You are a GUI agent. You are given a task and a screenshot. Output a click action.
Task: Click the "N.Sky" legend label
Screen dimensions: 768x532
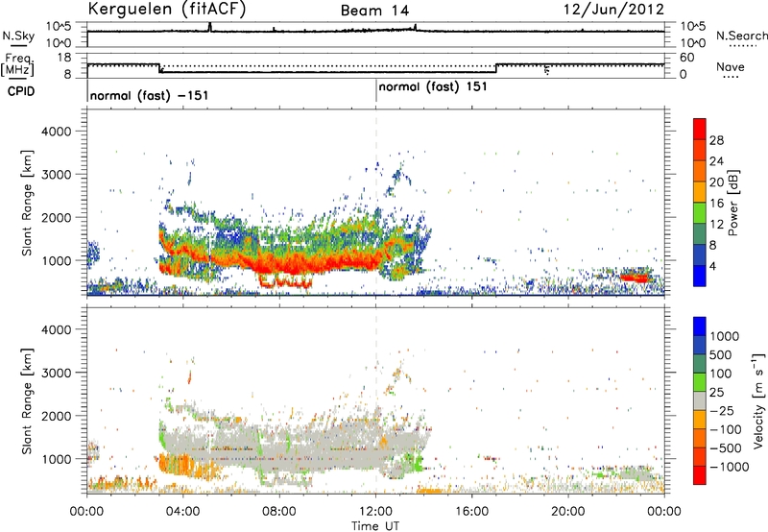[18, 36]
